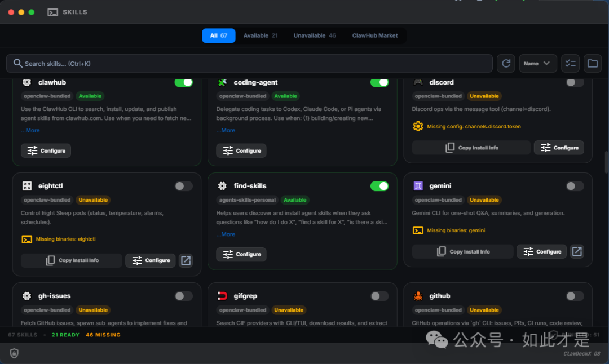This screenshot has height=364, width=609.
Task: Click the gemini purple icon
Action: pyautogui.click(x=418, y=186)
